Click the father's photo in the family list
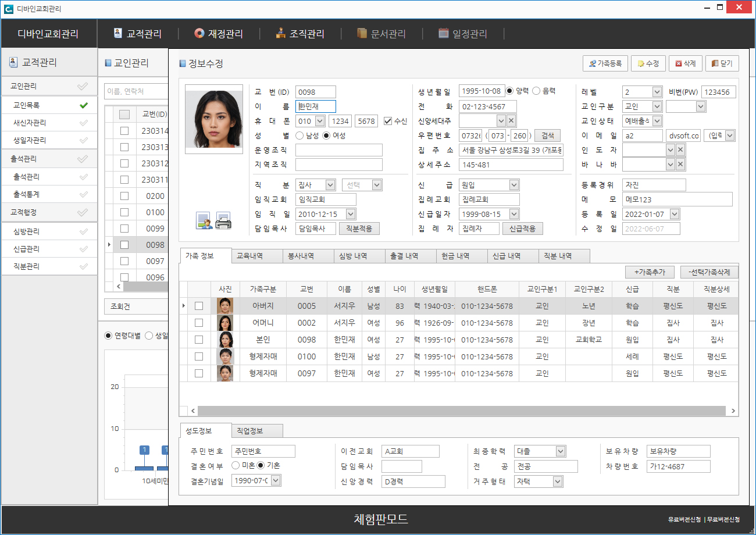 (x=225, y=306)
